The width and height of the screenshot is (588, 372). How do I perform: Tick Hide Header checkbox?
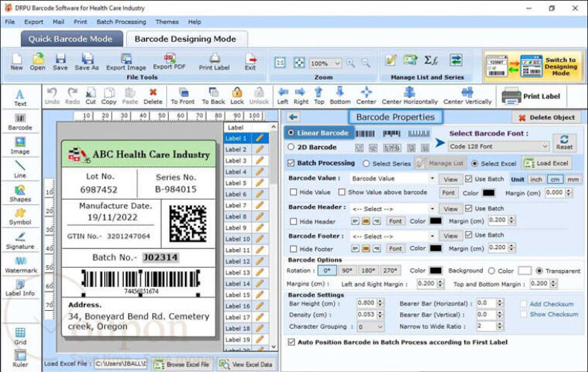coord(293,221)
